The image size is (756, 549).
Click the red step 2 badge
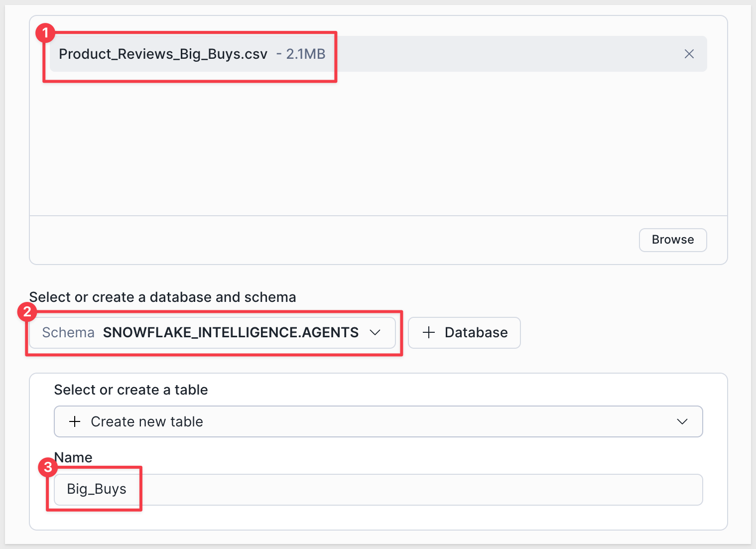tap(27, 312)
